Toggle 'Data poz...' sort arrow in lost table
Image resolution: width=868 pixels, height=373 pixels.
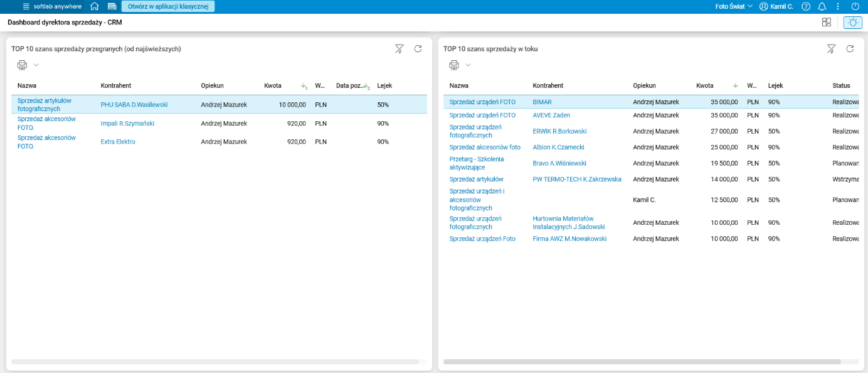(367, 86)
